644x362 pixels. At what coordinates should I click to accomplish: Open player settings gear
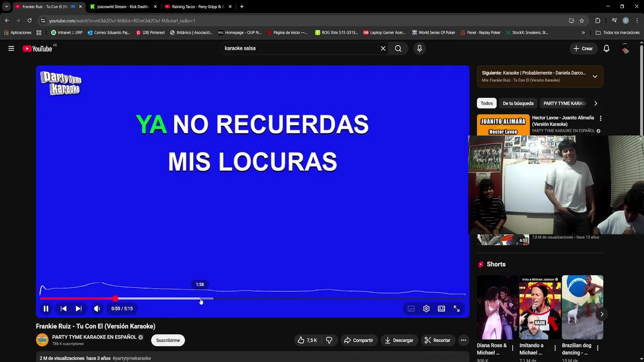pyautogui.click(x=426, y=309)
